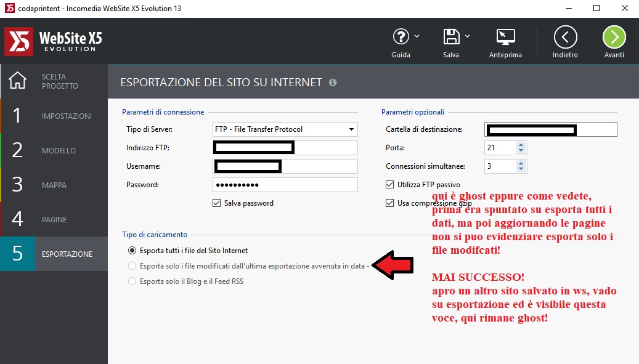Toggle the Salva password checkbox
The image size is (639, 364).
[217, 203]
